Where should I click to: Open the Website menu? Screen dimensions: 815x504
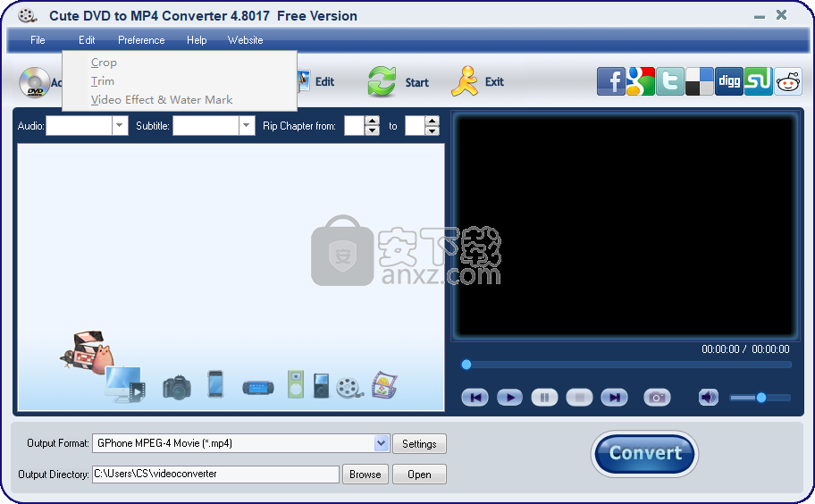tap(246, 40)
